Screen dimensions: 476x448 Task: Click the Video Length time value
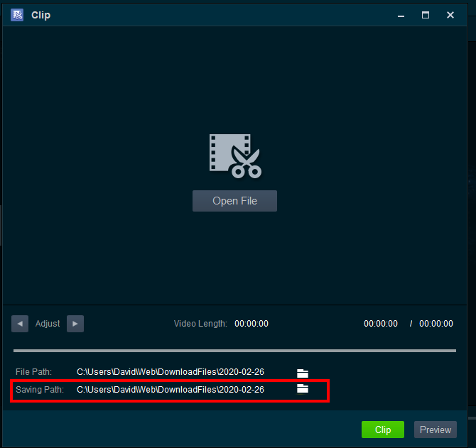pos(251,324)
